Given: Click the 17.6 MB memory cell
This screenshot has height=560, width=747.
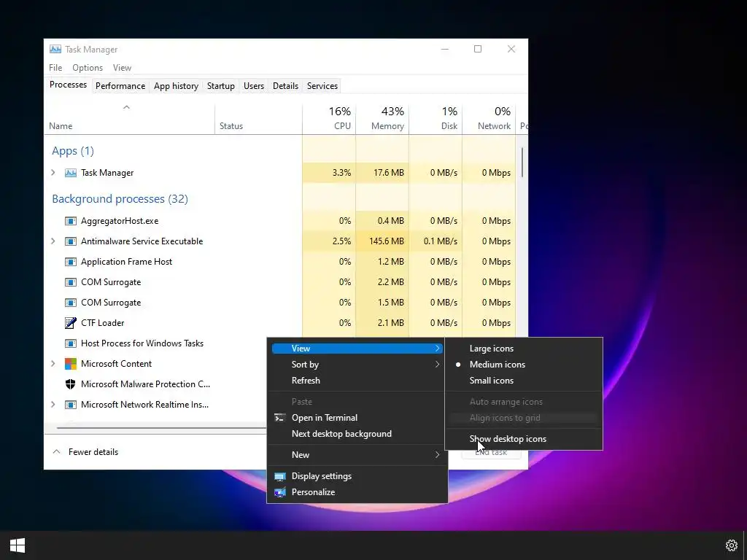Looking at the screenshot, I should [x=382, y=173].
